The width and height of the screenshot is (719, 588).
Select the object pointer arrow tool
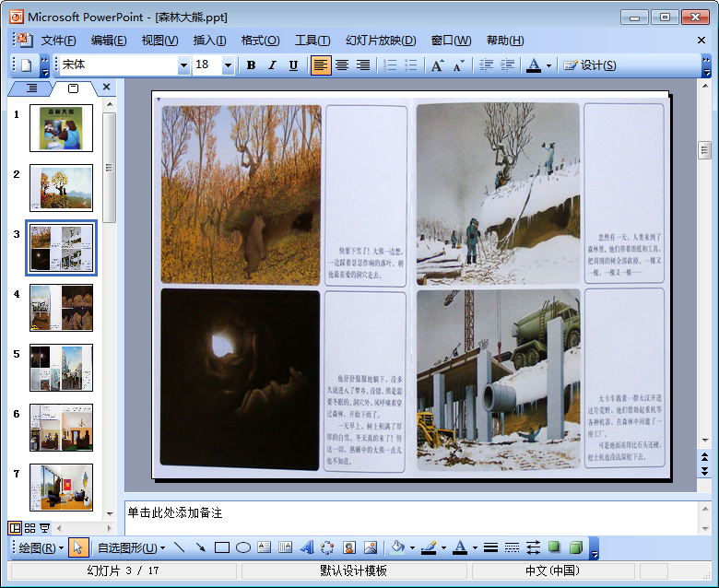tap(78, 547)
